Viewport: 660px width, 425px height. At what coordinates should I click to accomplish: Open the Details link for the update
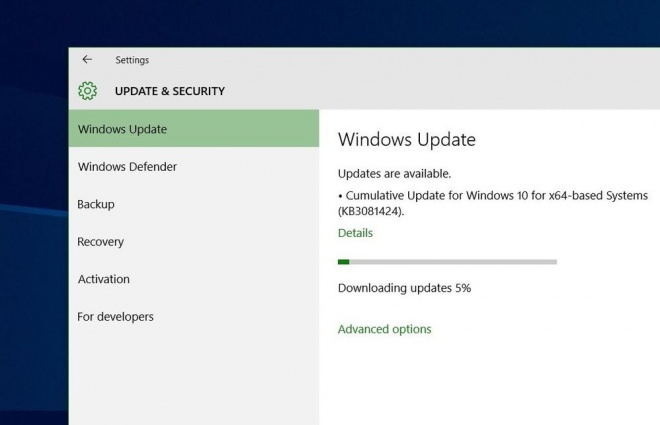click(355, 233)
